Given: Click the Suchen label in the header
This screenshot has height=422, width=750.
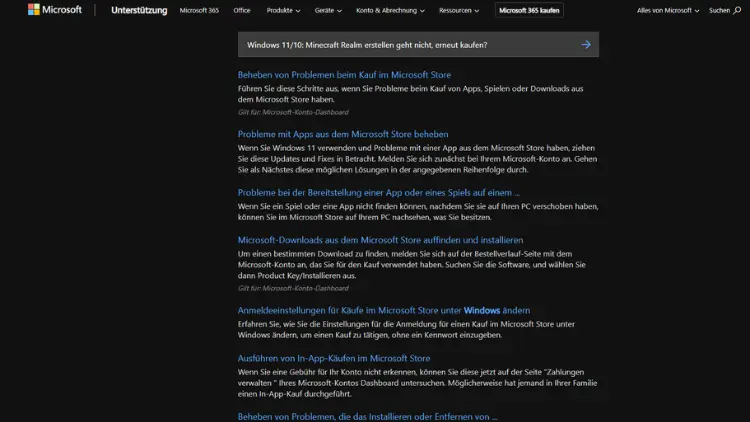Looking at the screenshot, I should 719,10.
